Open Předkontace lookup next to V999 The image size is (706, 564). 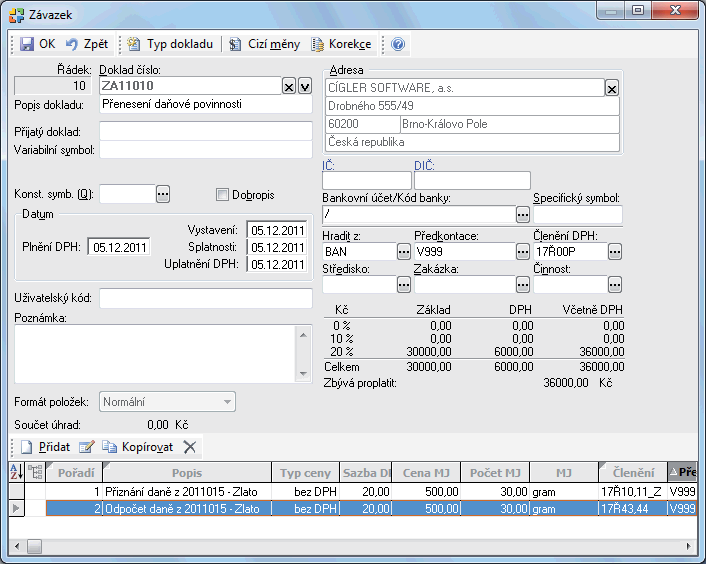click(522, 252)
